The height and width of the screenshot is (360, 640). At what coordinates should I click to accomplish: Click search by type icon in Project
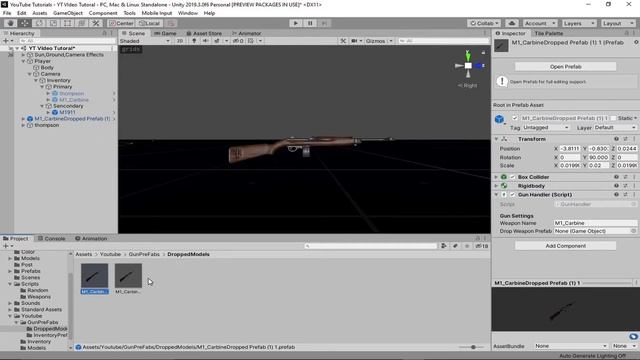[444, 246]
